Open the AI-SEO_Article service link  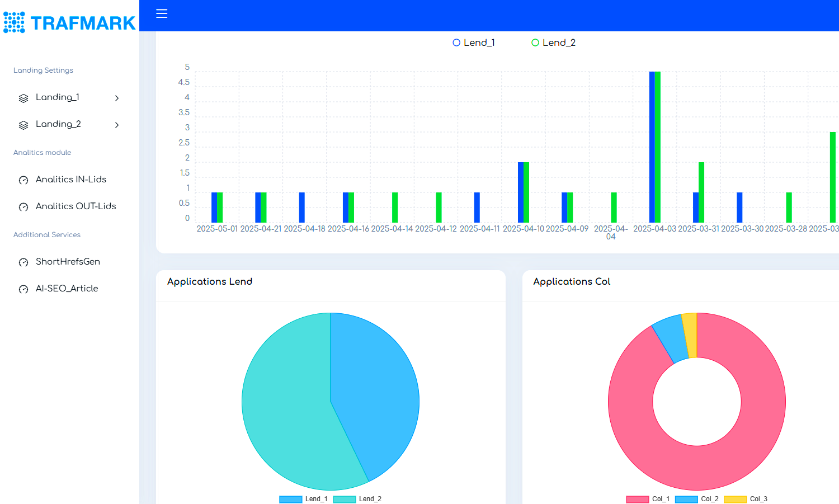[67, 289]
